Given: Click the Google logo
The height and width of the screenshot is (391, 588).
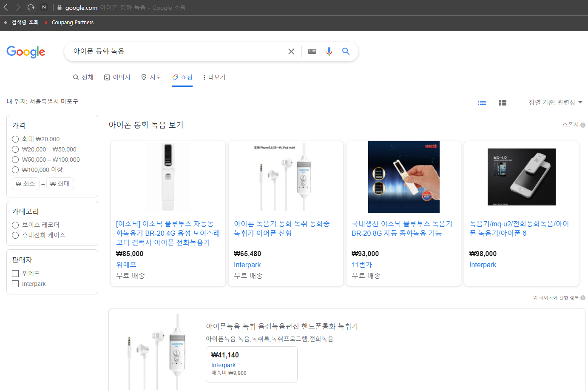Looking at the screenshot, I should [x=26, y=52].
